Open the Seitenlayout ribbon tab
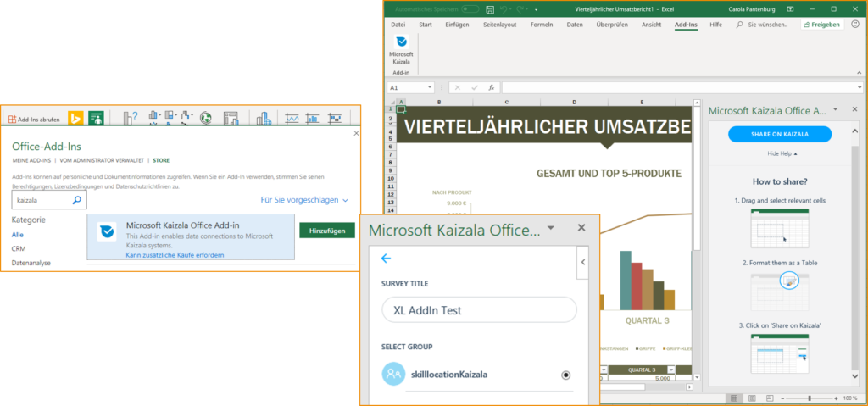The image size is (868, 406). click(x=500, y=25)
